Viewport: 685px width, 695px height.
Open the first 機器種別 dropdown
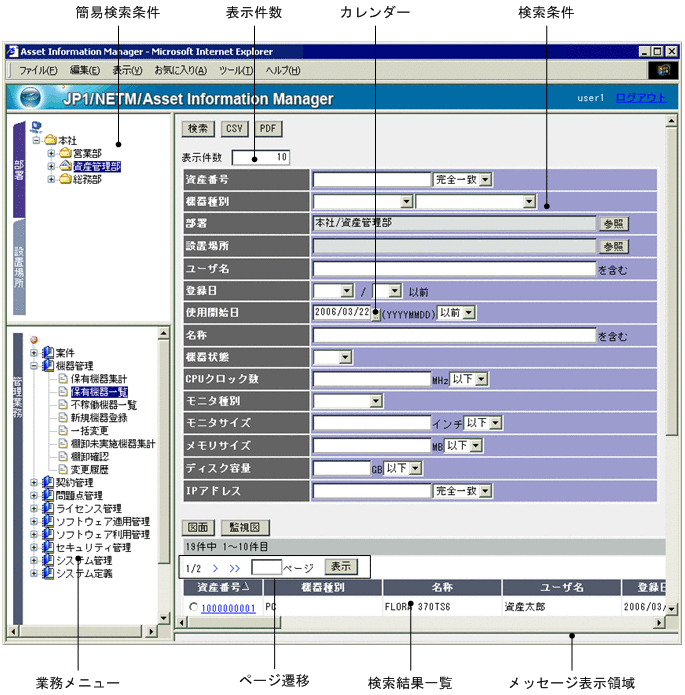[407, 202]
